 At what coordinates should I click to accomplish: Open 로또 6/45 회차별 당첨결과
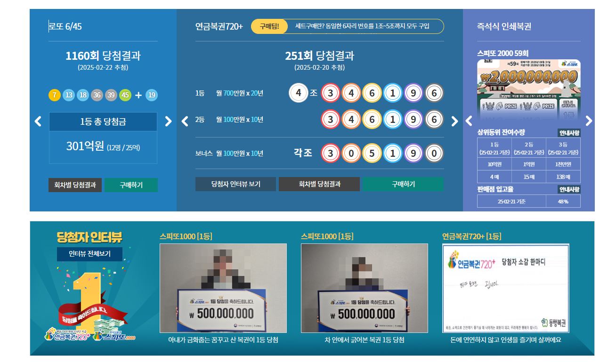point(75,185)
